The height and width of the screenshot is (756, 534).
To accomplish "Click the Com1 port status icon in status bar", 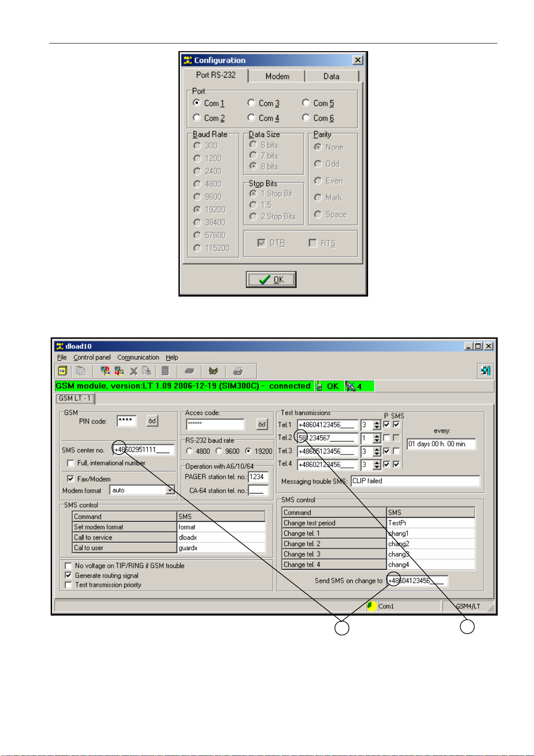I will (x=371, y=606).
